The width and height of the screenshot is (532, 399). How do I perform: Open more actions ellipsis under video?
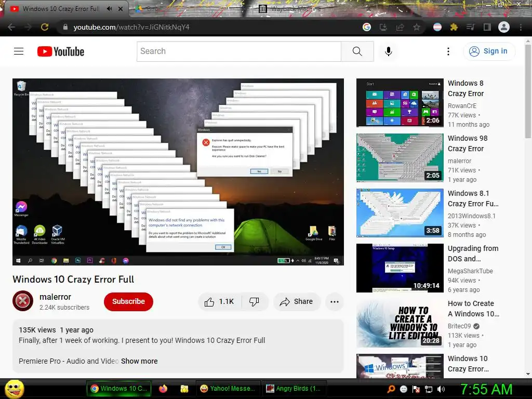tap(335, 302)
